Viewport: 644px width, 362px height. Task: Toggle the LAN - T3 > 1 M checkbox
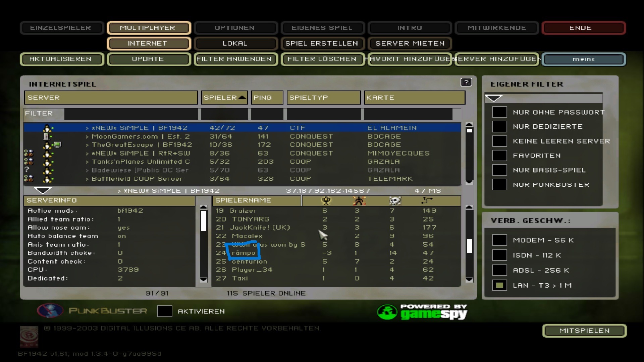(x=499, y=285)
